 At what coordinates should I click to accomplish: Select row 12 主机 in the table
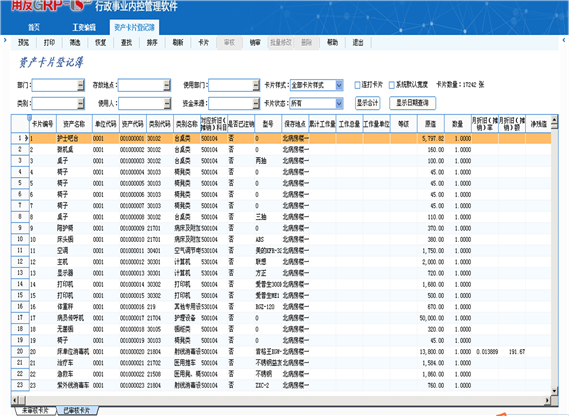click(281, 262)
